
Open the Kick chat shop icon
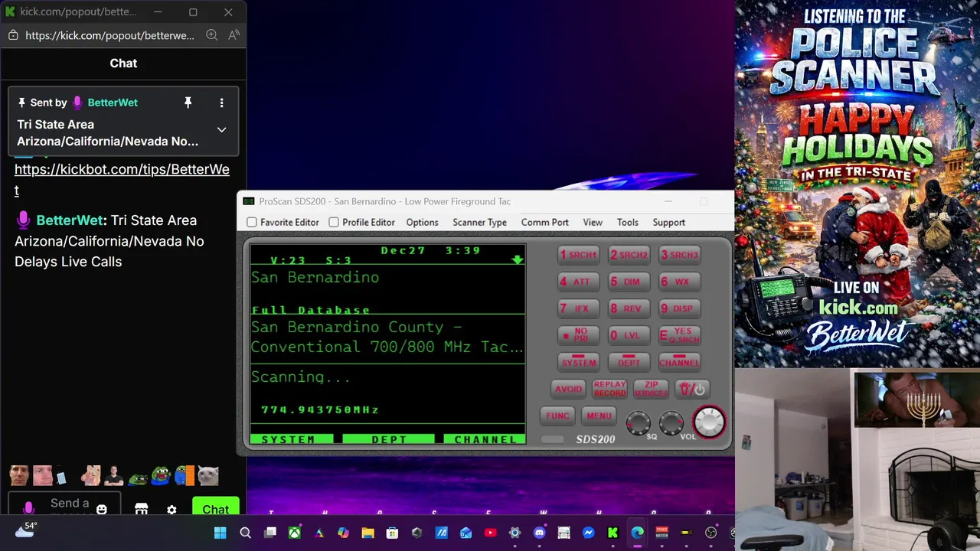pyautogui.click(x=141, y=509)
